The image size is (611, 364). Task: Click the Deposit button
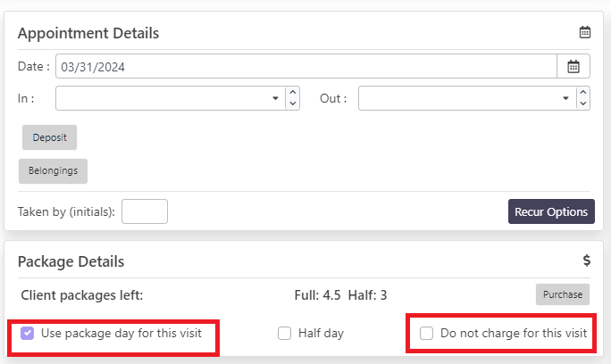[x=50, y=137]
